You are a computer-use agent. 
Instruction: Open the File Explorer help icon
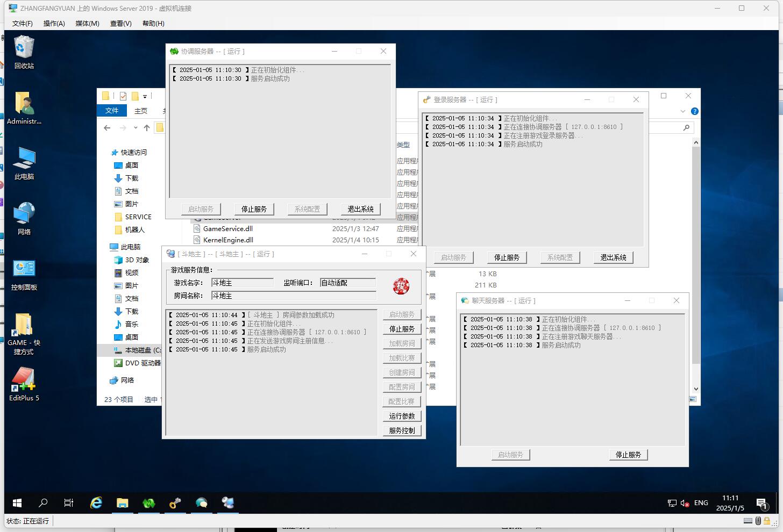click(x=694, y=111)
